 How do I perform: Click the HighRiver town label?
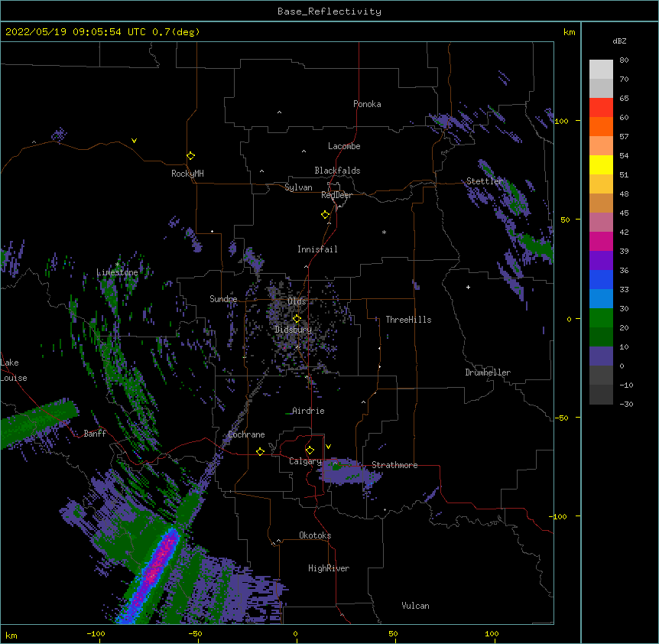tap(329, 568)
